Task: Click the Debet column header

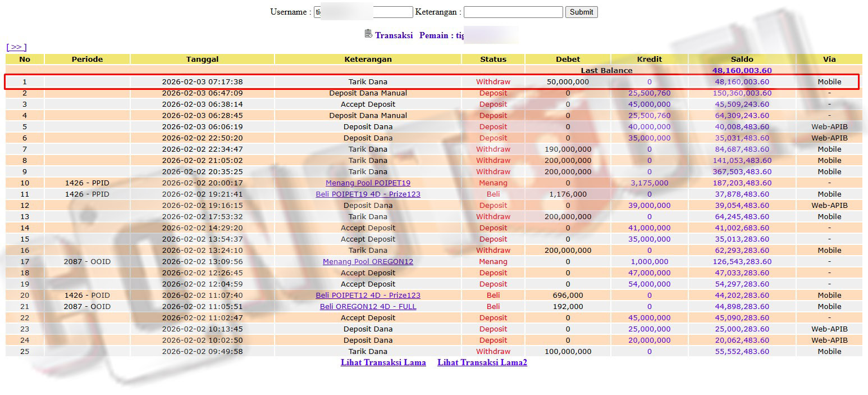Action: pos(568,59)
